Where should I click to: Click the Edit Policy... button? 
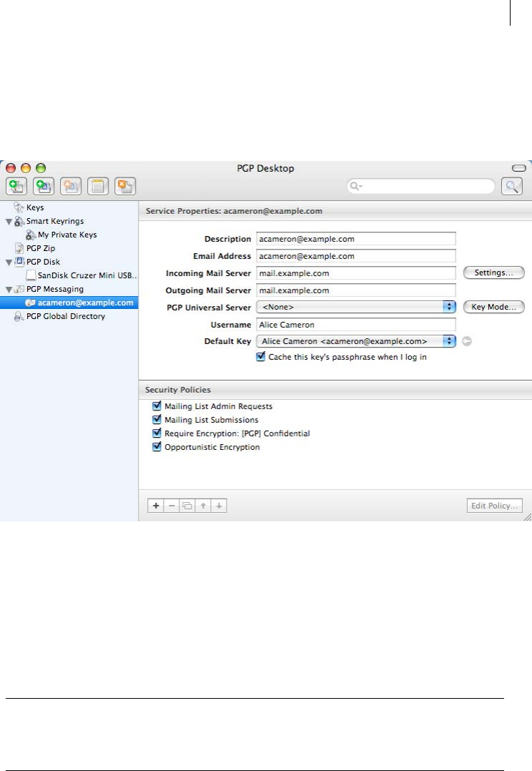pos(494,506)
